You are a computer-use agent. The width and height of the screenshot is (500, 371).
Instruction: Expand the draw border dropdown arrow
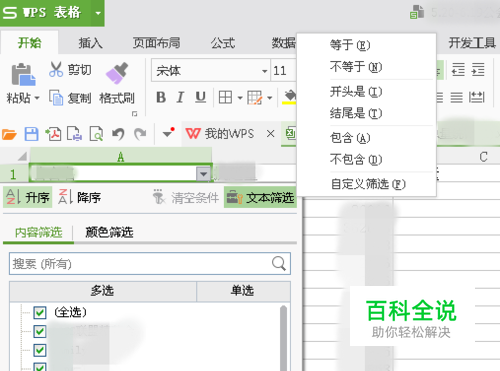[x=270, y=98]
